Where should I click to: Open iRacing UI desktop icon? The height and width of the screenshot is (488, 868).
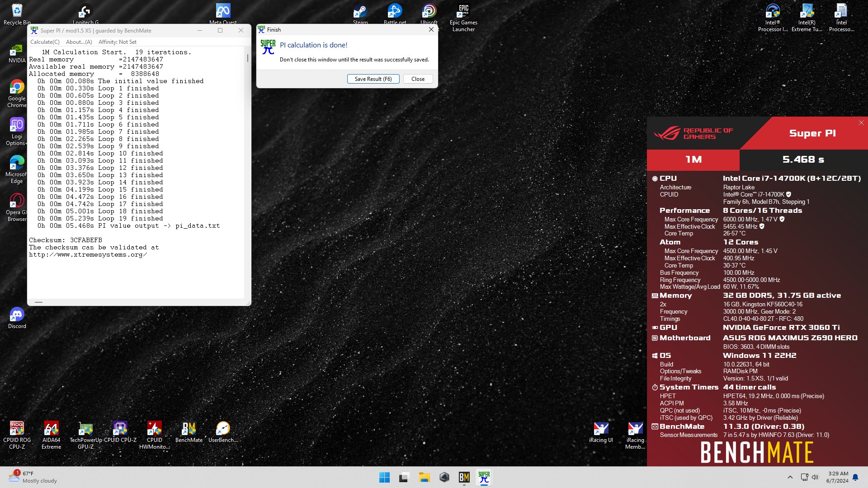click(601, 432)
